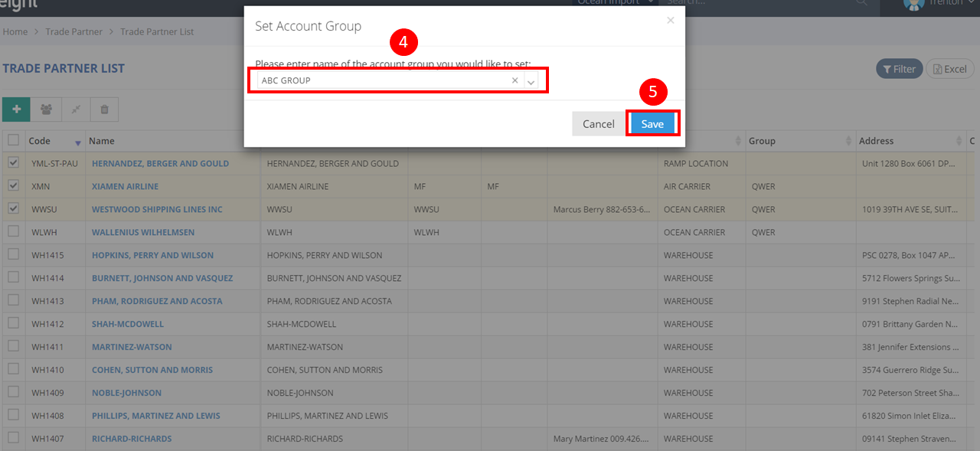Click the set account group people icon
Image resolution: width=980 pixels, height=451 pixels.
point(46,109)
